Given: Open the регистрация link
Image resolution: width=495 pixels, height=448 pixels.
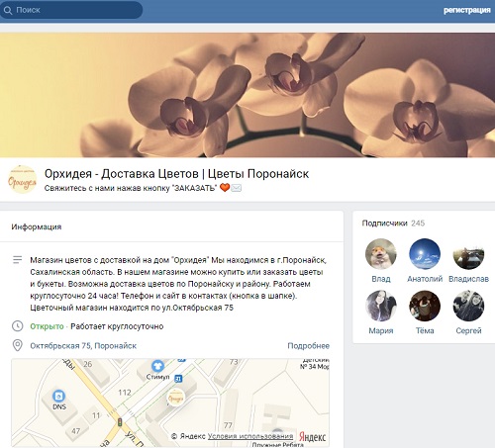Looking at the screenshot, I should pos(466,10).
